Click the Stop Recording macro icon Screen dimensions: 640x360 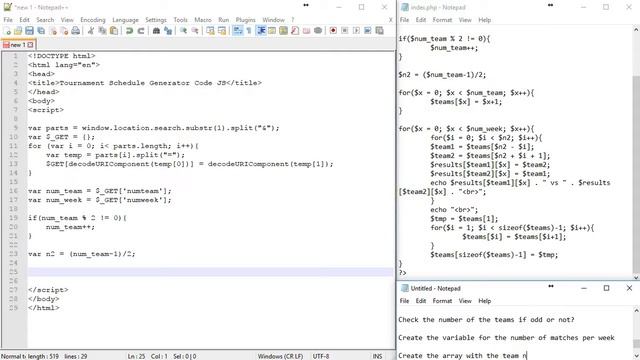(344, 31)
